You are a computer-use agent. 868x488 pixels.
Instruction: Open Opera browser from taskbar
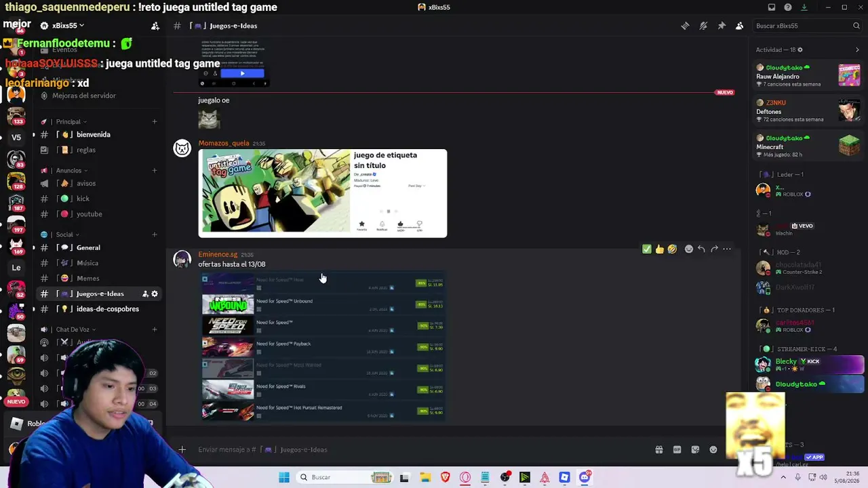[x=465, y=477]
